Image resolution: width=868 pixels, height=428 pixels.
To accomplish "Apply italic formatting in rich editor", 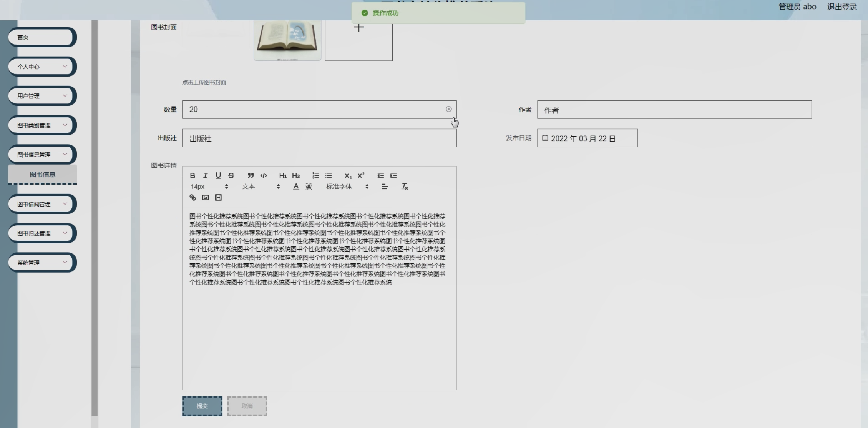I will 205,175.
